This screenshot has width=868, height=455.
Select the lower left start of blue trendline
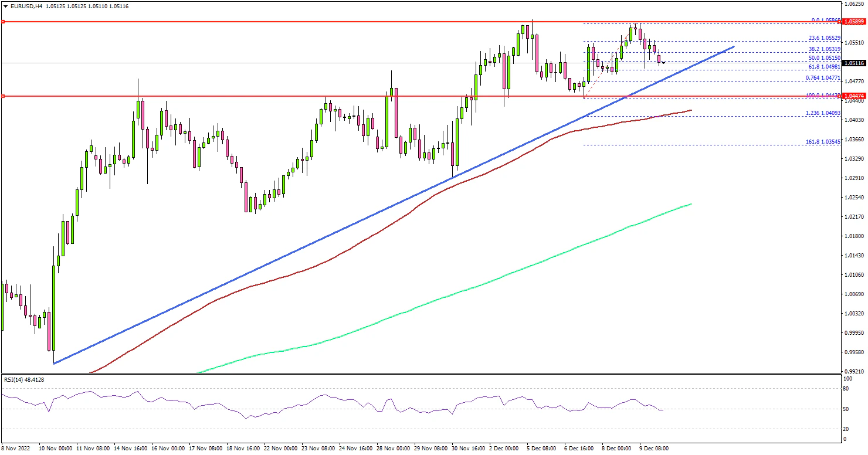(54, 364)
